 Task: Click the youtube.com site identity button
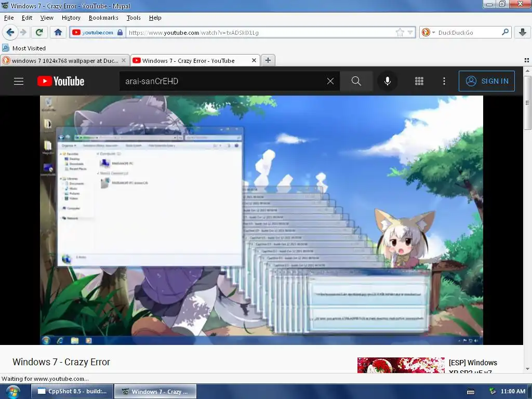98,32
